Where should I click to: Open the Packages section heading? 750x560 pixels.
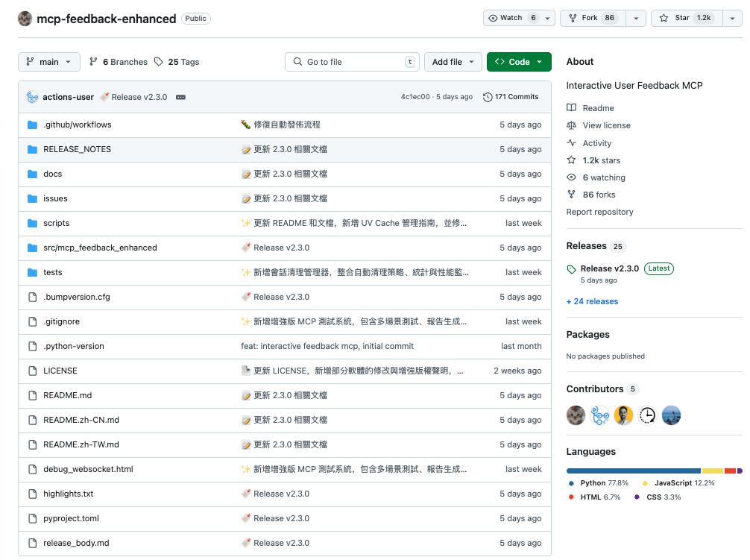click(588, 335)
